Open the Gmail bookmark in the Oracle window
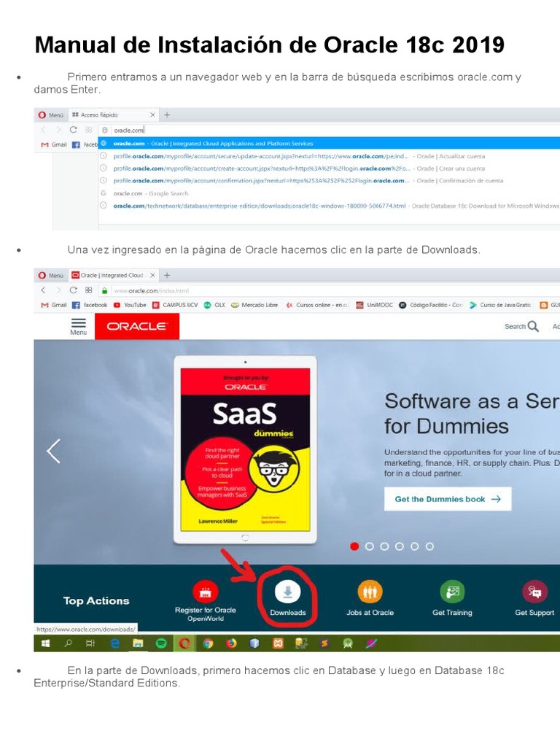 (54, 305)
